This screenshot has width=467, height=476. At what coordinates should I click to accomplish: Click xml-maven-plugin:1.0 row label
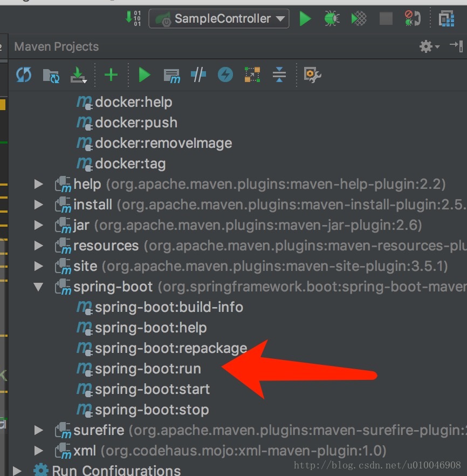point(230,451)
